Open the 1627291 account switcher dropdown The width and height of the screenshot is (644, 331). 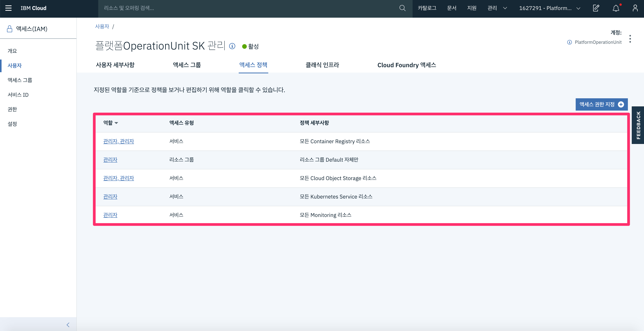click(550, 8)
